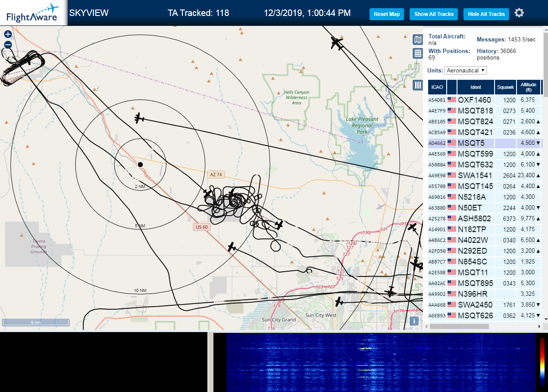The height and width of the screenshot is (392, 548).
Task: Click the TA Tracked: 118 counter
Action: point(198,13)
